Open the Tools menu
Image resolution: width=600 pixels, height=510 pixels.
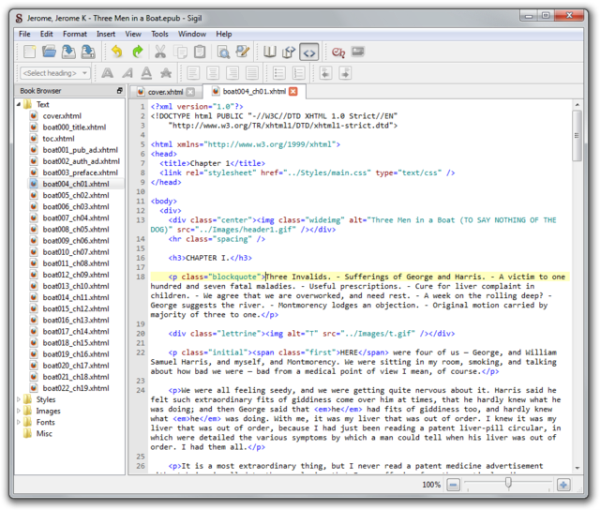click(159, 34)
